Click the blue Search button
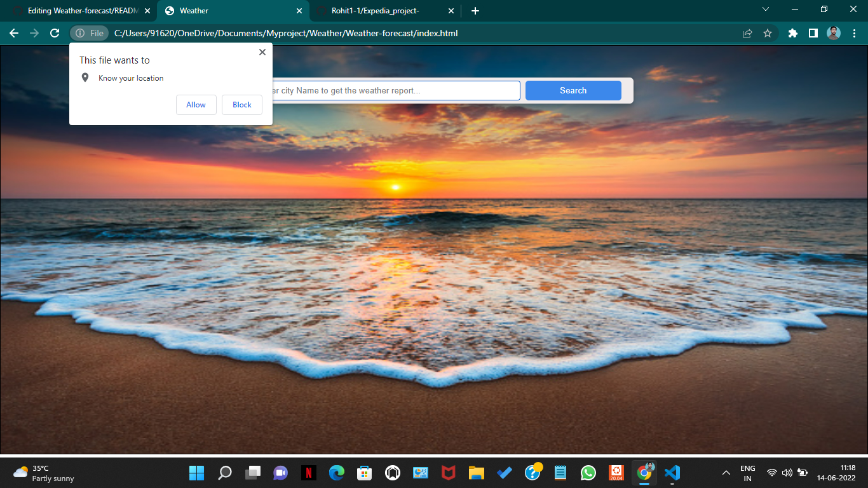 coord(573,90)
